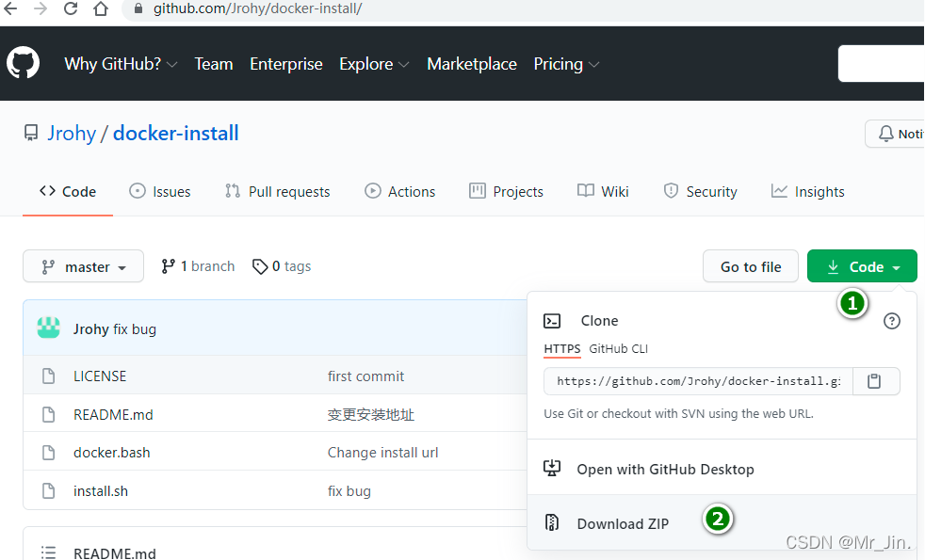View the 0 tags link

tap(282, 266)
